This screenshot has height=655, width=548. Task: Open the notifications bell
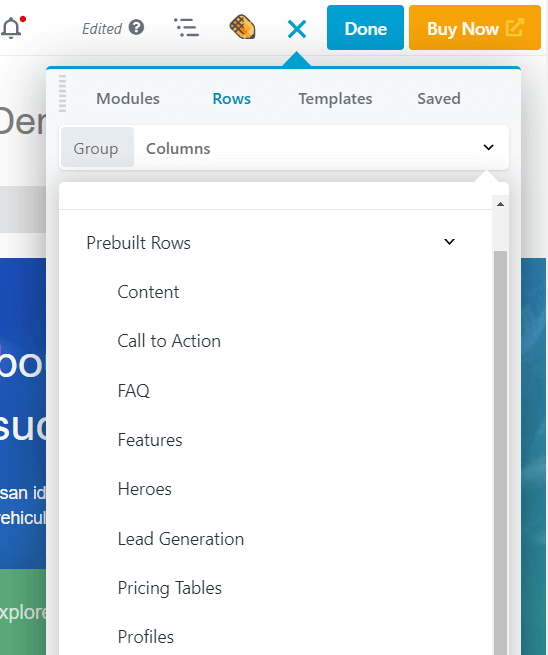coord(13,28)
